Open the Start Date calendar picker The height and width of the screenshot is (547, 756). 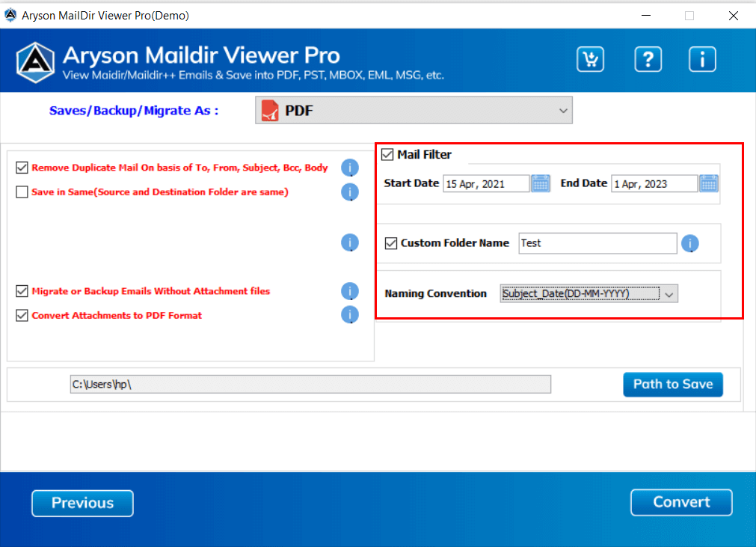pos(541,183)
